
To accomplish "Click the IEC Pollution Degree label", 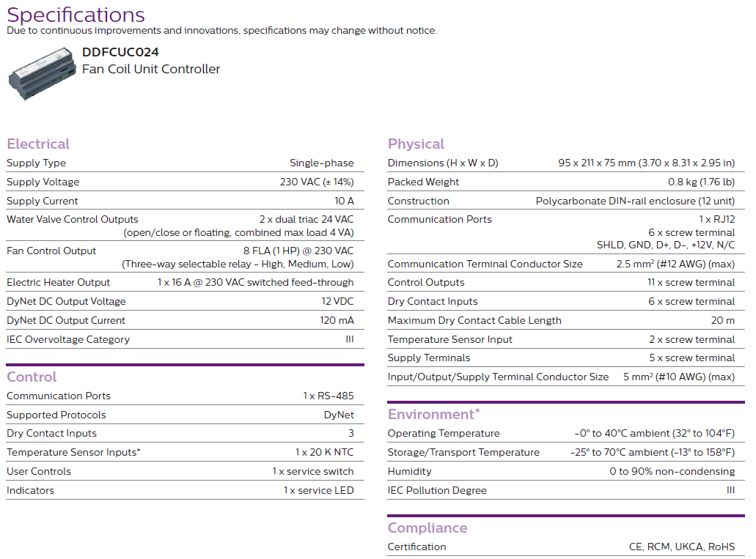I will (x=437, y=490).
